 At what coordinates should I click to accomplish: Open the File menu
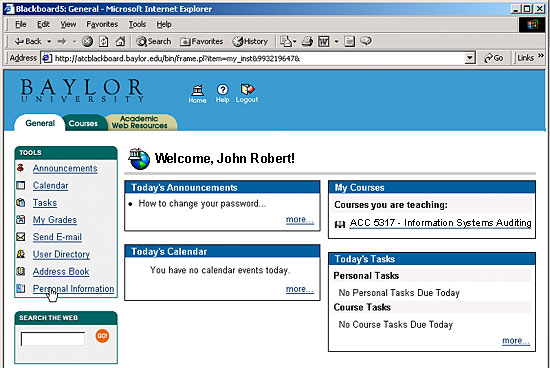21,24
